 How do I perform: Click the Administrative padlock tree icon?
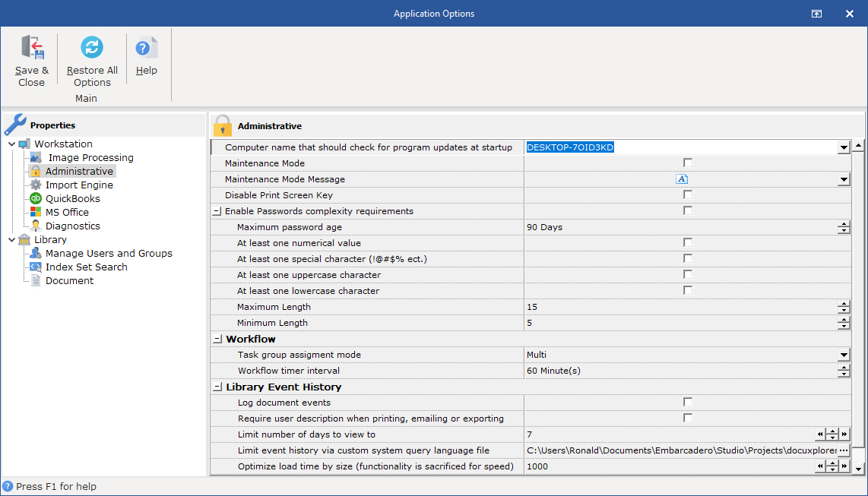click(x=36, y=172)
